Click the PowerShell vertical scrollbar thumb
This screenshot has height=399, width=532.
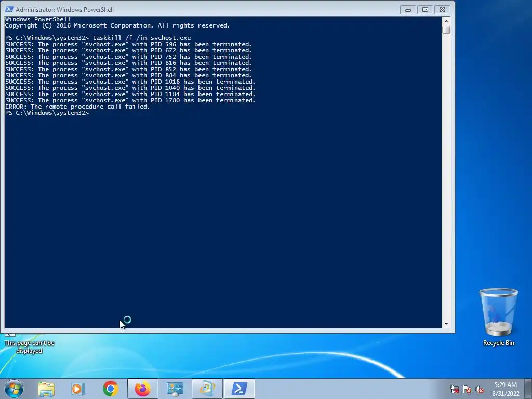pos(446,30)
